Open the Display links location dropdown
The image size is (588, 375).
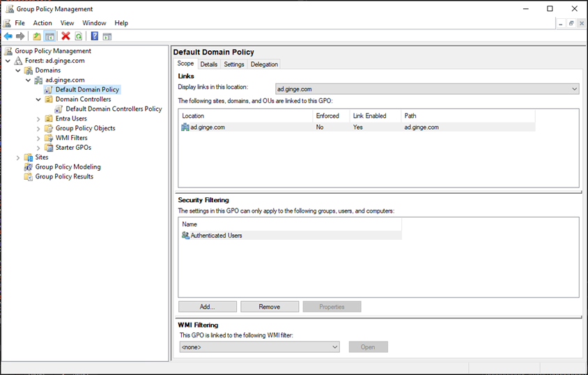pos(427,89)
